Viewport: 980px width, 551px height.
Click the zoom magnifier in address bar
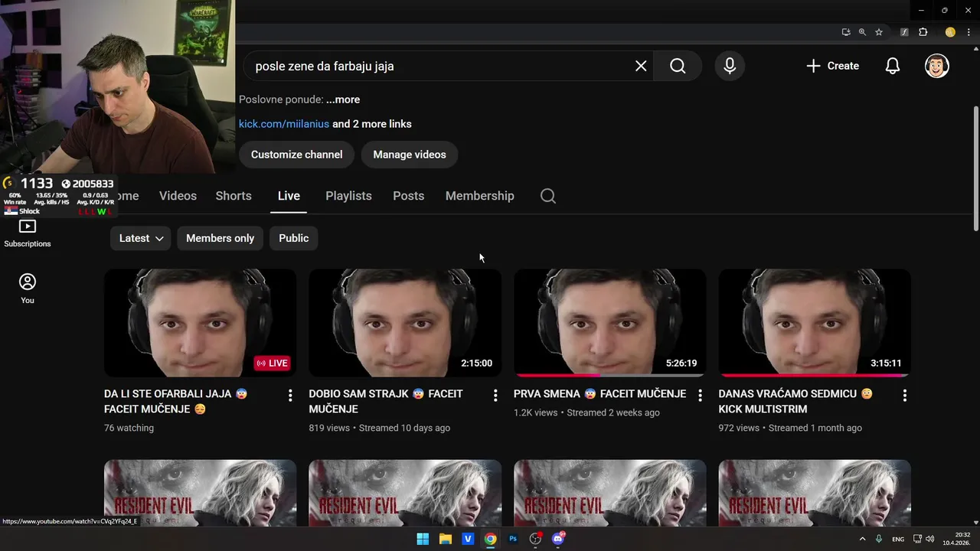862,32
